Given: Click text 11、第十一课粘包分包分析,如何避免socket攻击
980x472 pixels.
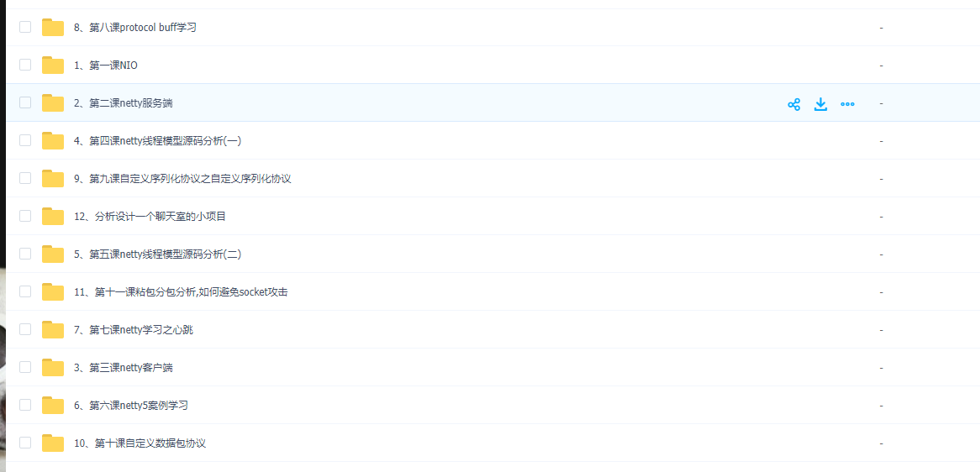Looking at the screenshot, I should tap(181, 292).
